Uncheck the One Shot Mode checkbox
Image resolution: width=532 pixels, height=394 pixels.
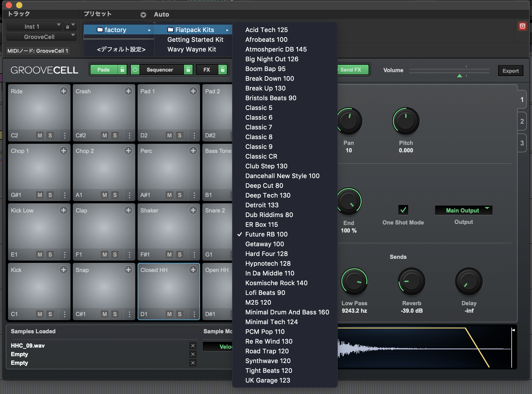pyautogui.click(x=403, y=210)
